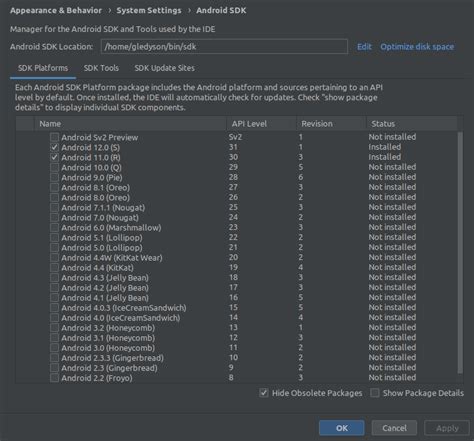Viewport: 474px width, 441px height.
Task: Click API level 23 cell
Action: 233,227
